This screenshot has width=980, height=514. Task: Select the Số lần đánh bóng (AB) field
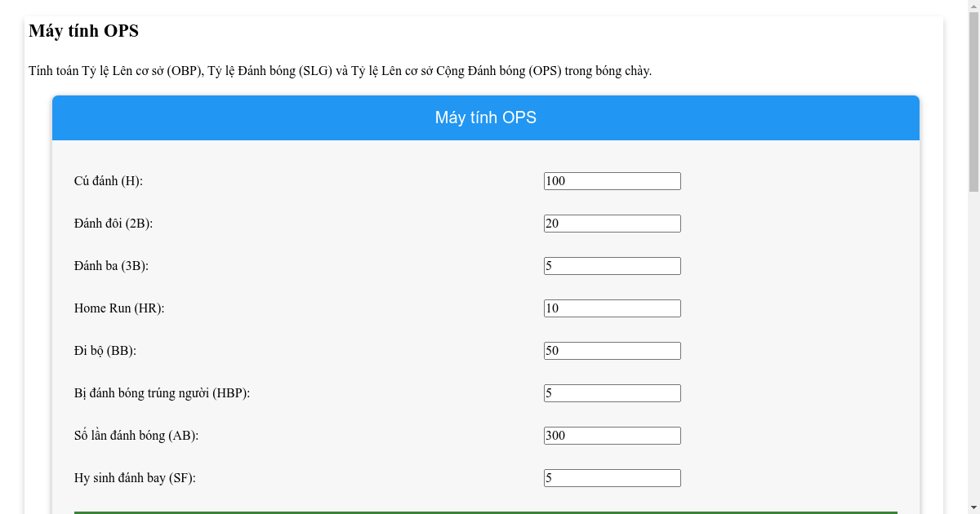(x=612, y=436)
